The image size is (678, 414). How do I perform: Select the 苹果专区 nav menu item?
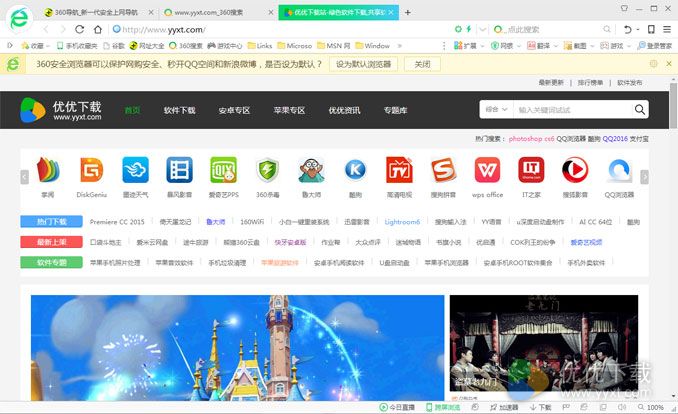click(x=289, y=110)
